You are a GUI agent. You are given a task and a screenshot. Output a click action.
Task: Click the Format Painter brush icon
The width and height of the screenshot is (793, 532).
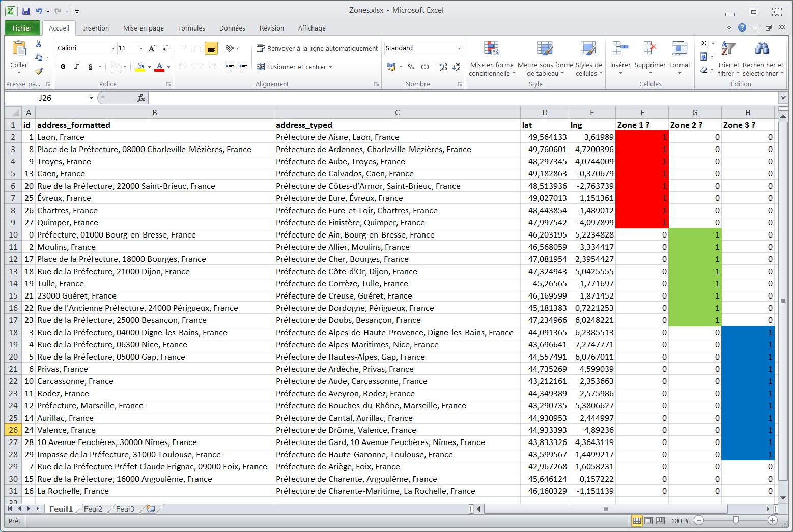pos(39,71)
